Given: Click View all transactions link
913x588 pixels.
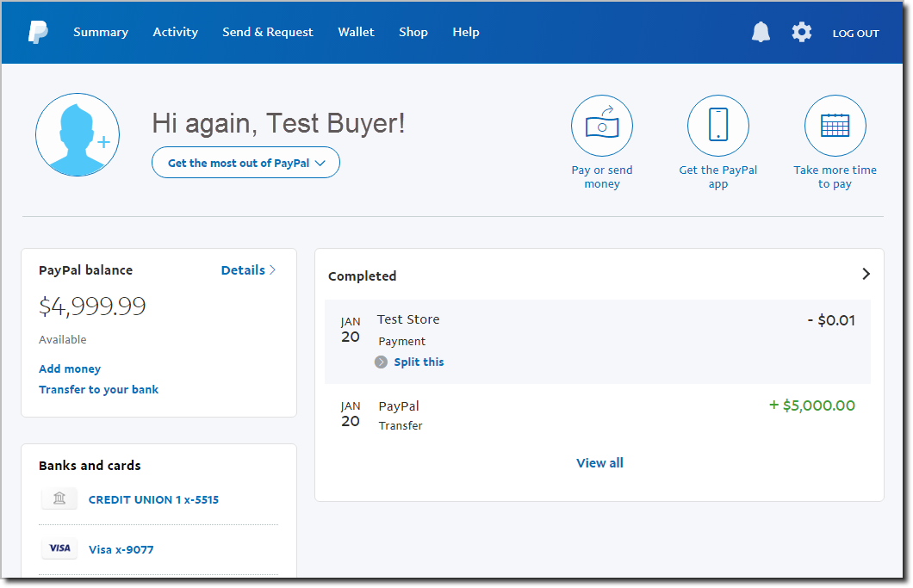Looking at the screenshot, I should (x=599, y=463).
